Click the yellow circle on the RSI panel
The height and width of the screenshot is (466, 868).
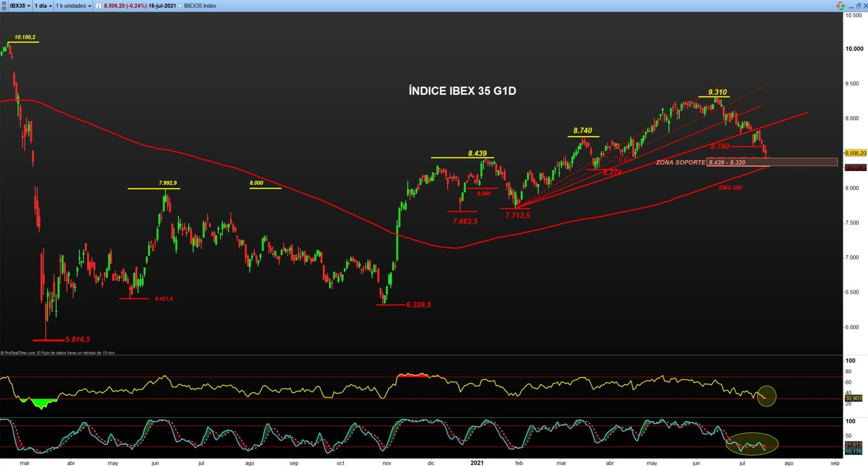pos(766,396)
